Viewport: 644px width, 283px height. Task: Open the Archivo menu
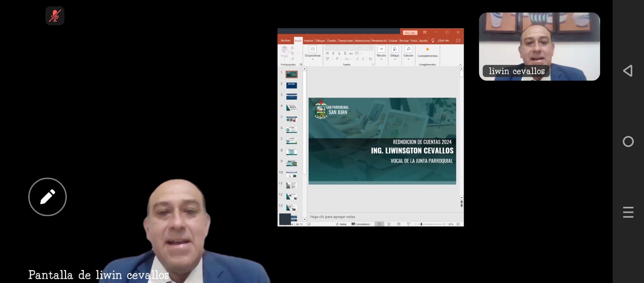coord(285,41)
